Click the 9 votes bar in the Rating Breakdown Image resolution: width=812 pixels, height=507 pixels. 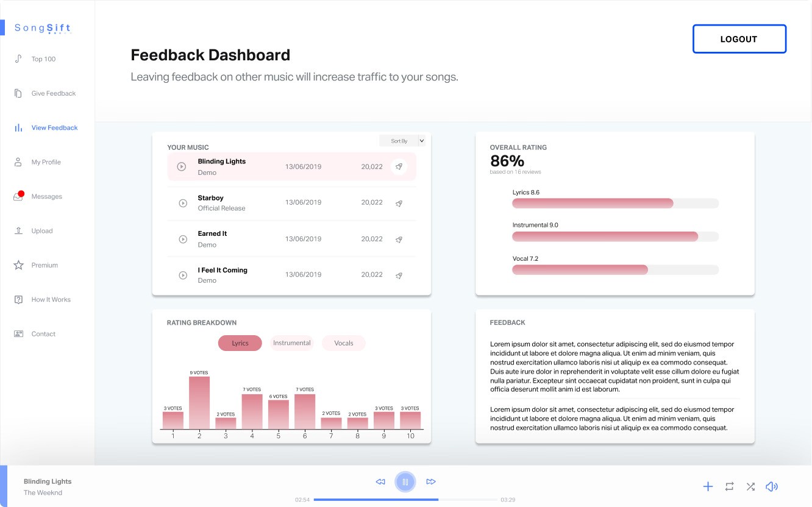coord(199,403)
